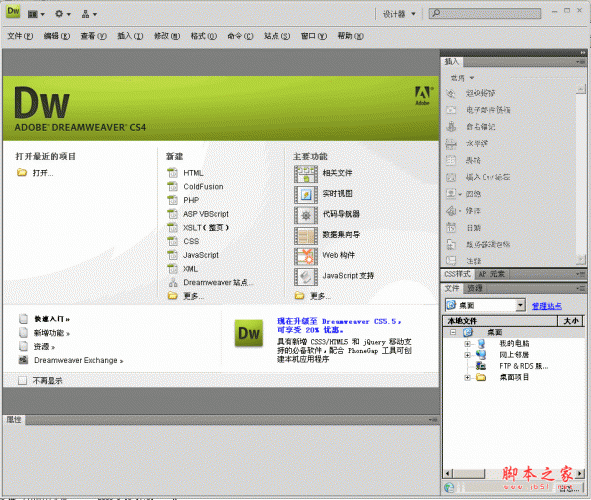This screenshot has height=500, width=591.
Task: Open the 窗口 menu
Action: click(314, 36)
